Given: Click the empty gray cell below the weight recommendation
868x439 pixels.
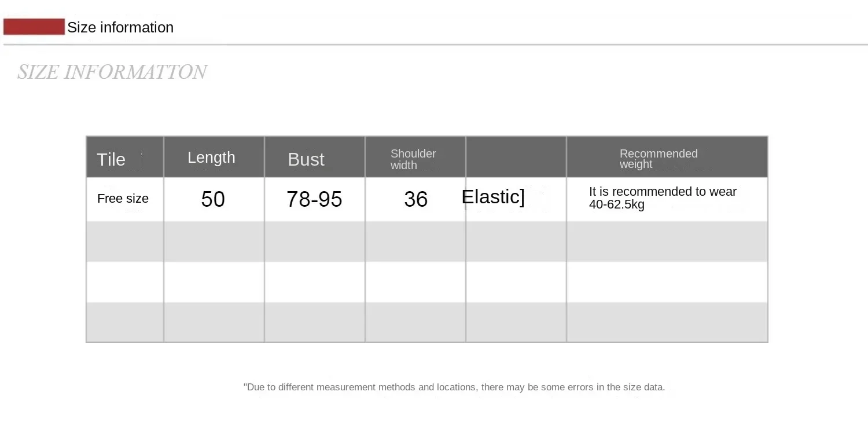Looking at the screenshot, I should [667, 241].
